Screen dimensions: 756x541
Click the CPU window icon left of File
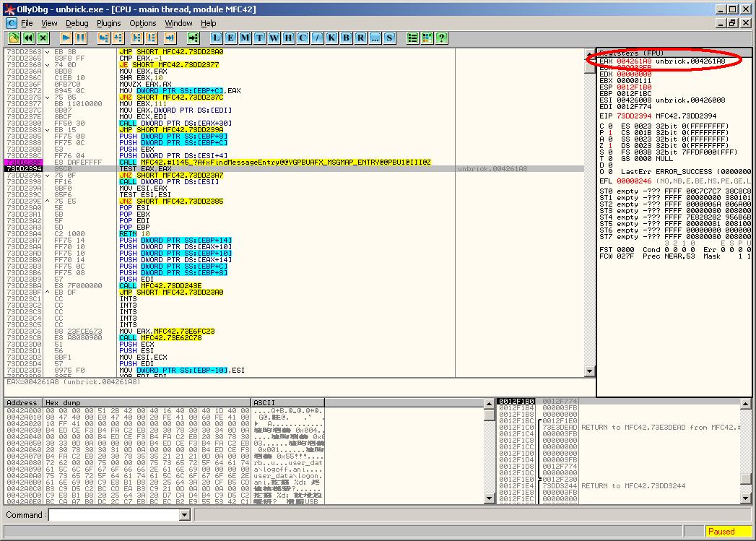[12, 23]
